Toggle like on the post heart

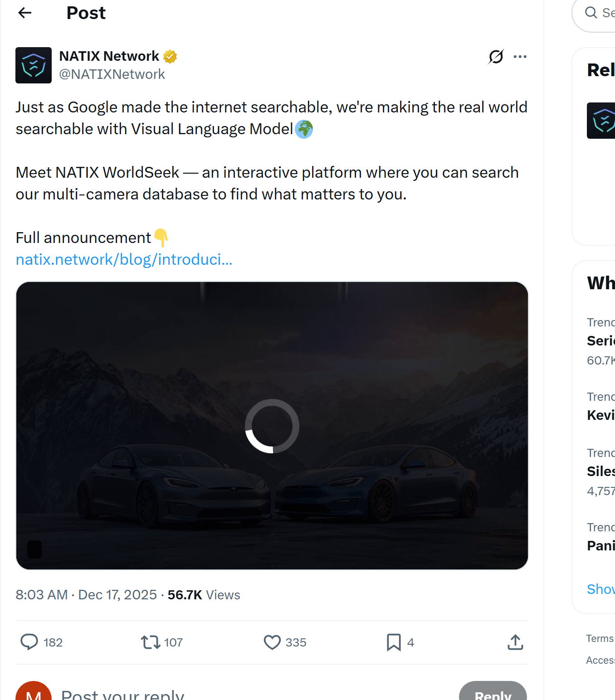pyautogui.click(x=272, y=642)
